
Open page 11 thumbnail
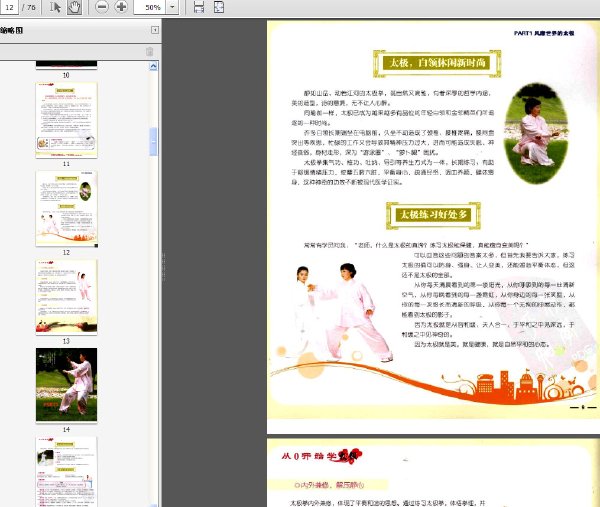pyautogui.click(x=67, y=120)
